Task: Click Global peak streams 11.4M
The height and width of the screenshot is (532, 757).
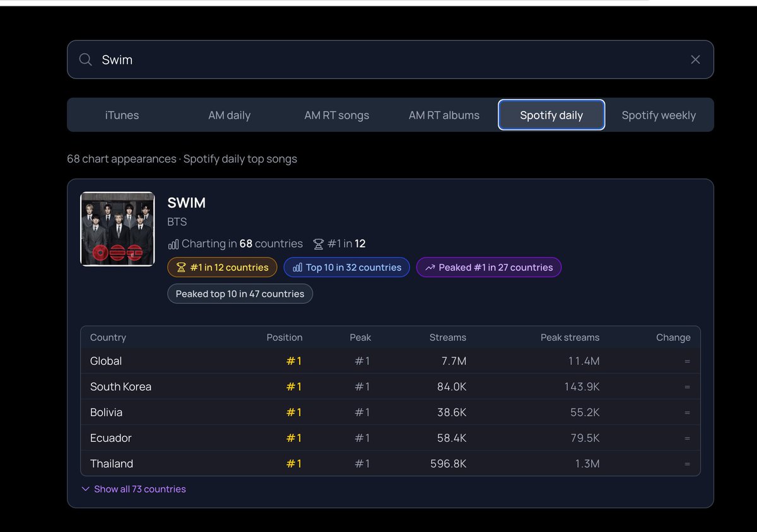Action: click(x=584, y=361)
